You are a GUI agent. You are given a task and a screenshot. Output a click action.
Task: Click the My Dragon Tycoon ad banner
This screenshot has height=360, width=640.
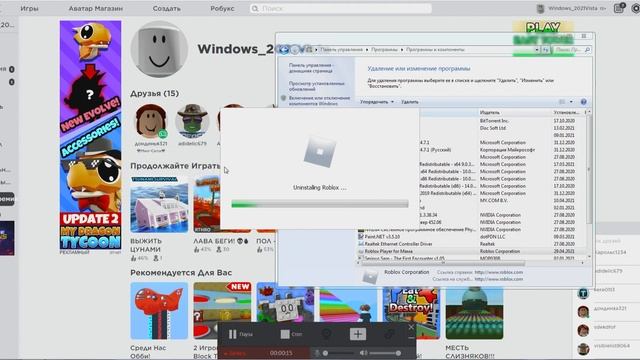90,135
